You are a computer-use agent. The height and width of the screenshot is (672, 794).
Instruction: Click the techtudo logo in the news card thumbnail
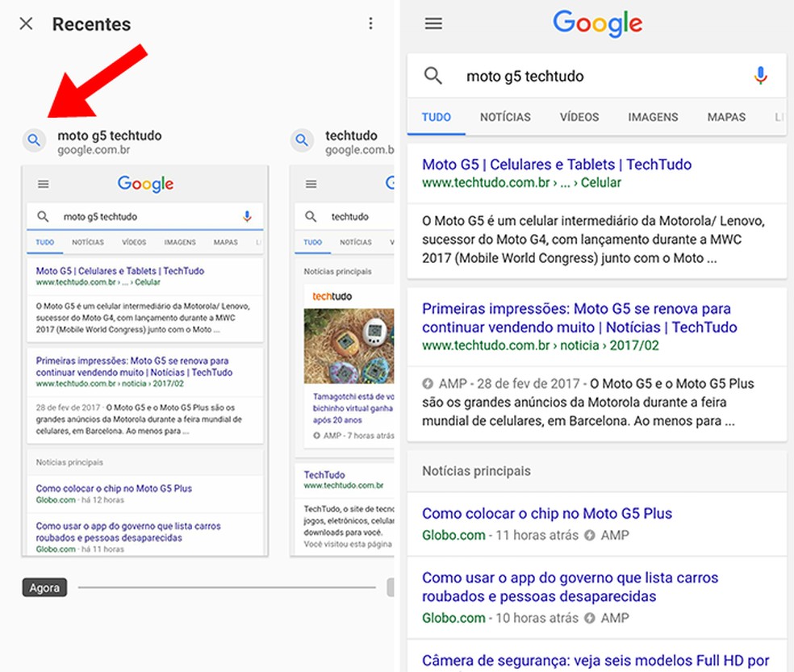click(x=332, y=296)
